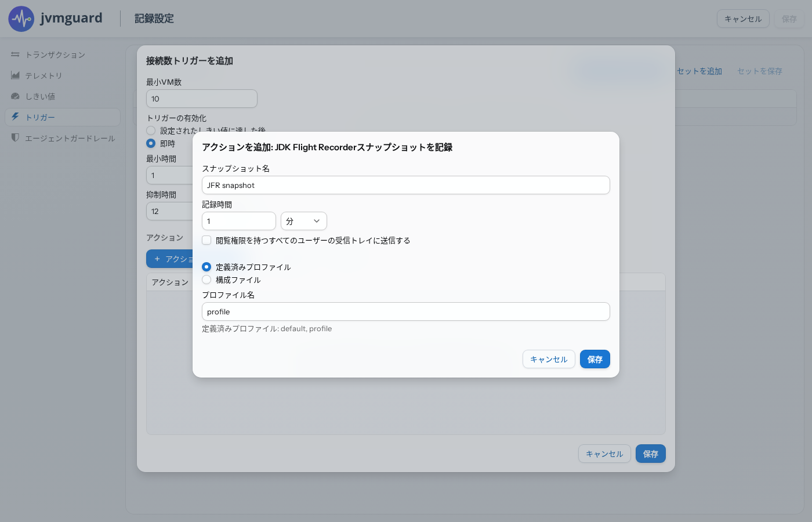This screenshot has width=812, height=522.
Task: Open しきい値 in the sidebar
Action: (x=63, y=96)
